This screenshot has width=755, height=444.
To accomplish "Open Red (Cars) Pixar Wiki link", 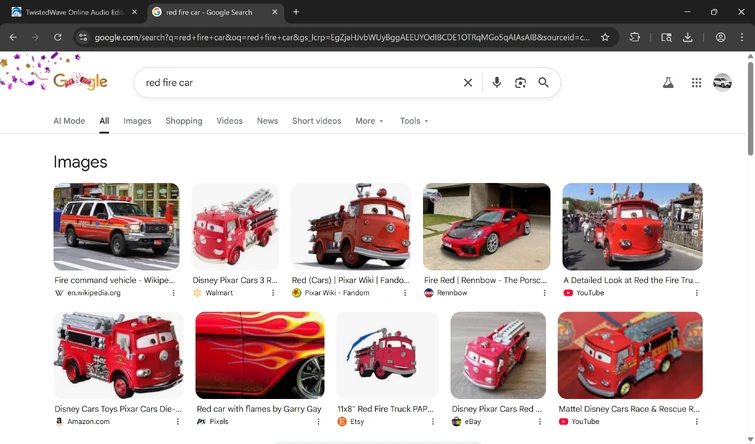I will [x=351, y=280].
